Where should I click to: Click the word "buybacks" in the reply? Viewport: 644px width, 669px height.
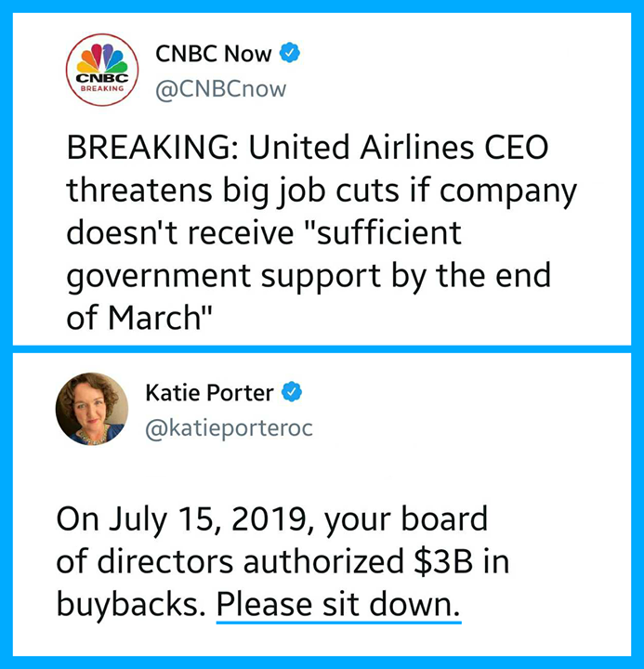coord(126,605)
